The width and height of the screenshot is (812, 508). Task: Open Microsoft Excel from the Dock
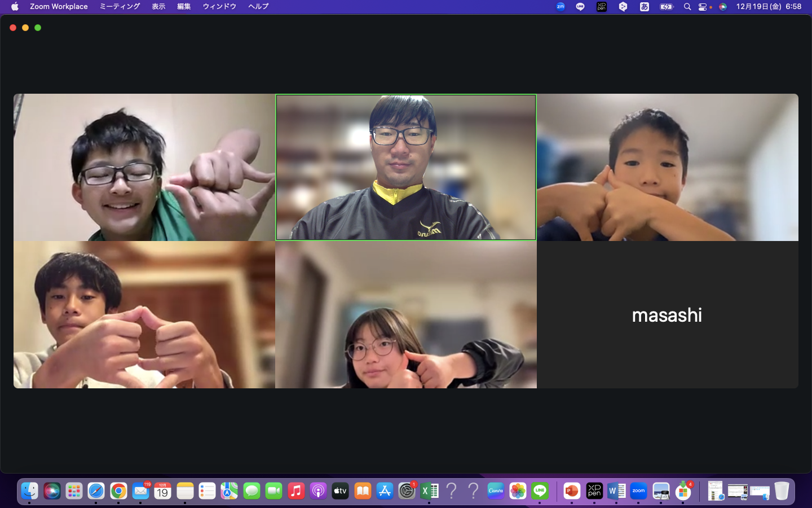[430, 491]
